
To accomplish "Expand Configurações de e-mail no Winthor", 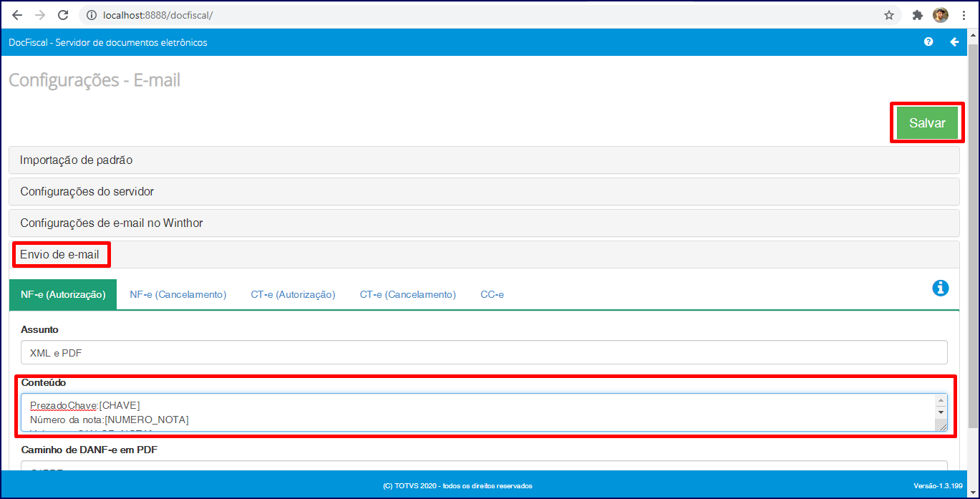I will pyautogui.click(x=484, y=223).
